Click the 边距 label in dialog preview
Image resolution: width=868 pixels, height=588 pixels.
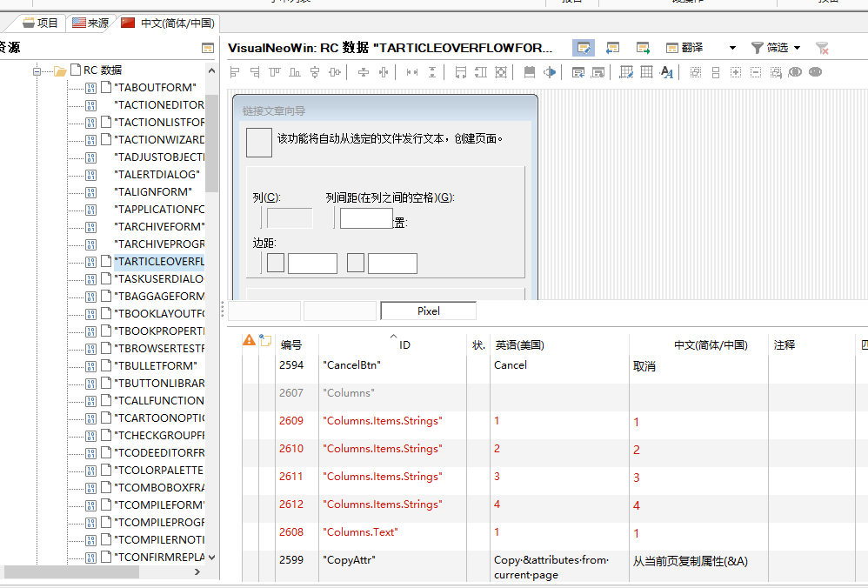264,243
